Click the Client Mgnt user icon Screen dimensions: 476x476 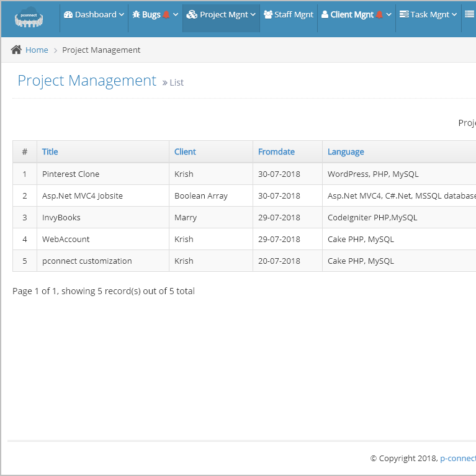(x=325, y=14)
